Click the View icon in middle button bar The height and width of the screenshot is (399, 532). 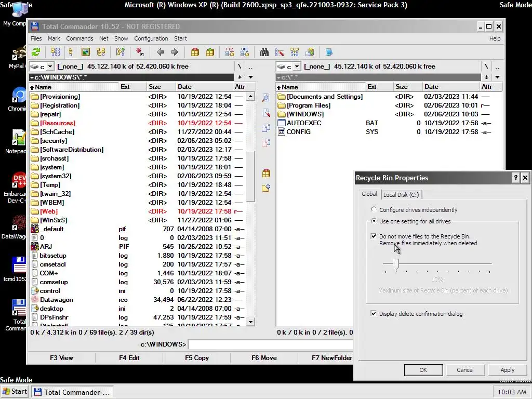[x=266, y=98]
